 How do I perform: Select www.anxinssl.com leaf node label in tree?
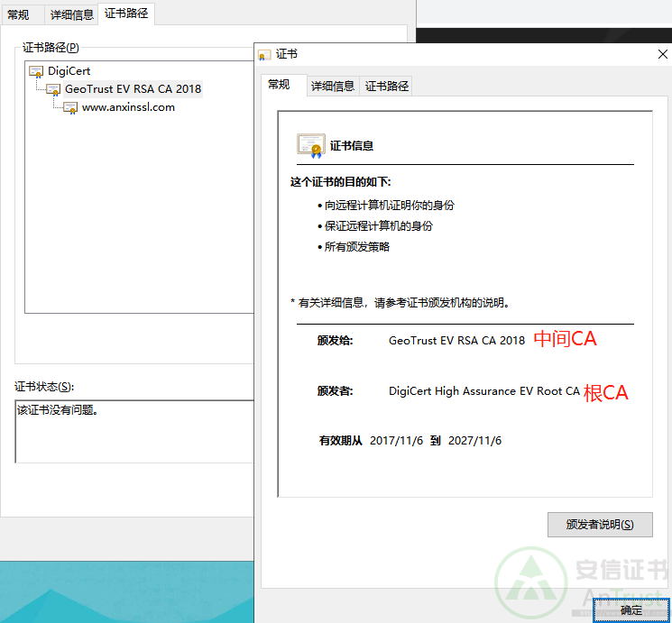click(128, 107)
